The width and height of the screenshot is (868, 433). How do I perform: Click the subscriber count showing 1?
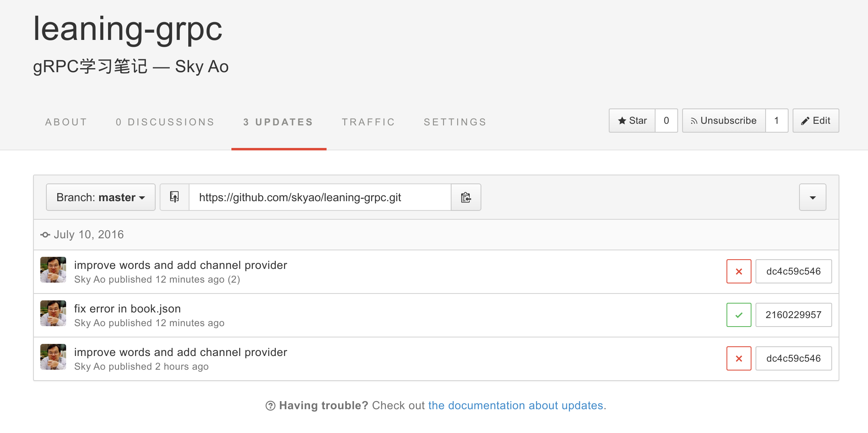coord(776,121)
